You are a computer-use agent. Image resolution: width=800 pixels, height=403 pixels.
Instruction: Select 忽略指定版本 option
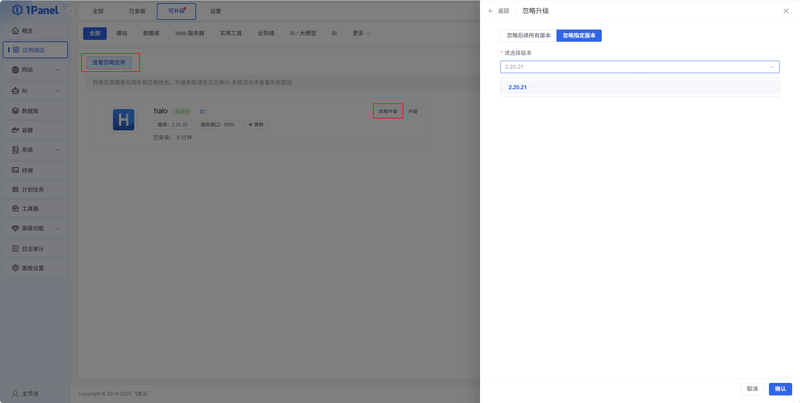(x=579, y=35)
